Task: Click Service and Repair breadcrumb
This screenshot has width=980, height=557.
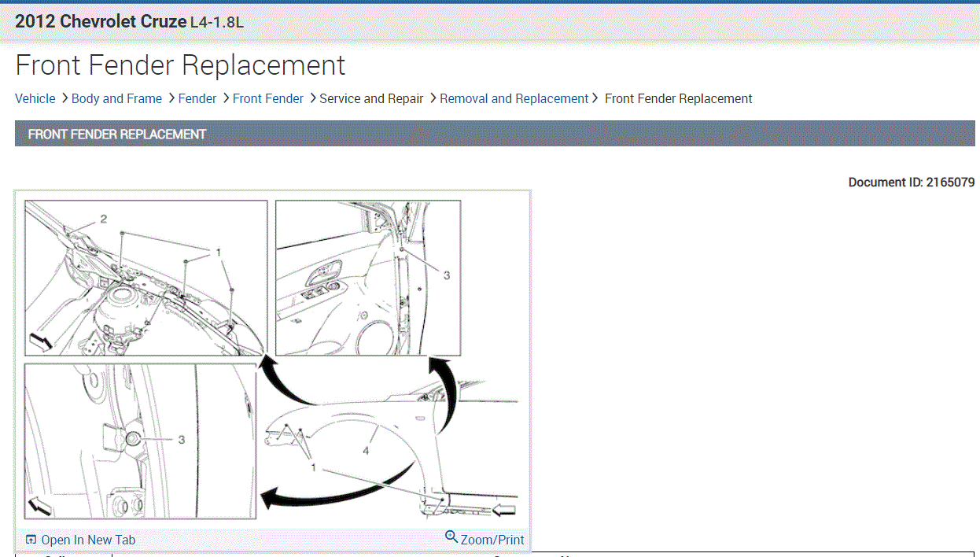Action: click(371, 98)
